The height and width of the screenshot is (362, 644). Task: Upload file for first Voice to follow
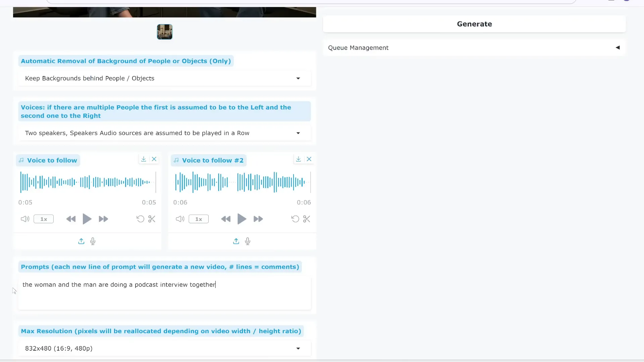coord(81,241)
